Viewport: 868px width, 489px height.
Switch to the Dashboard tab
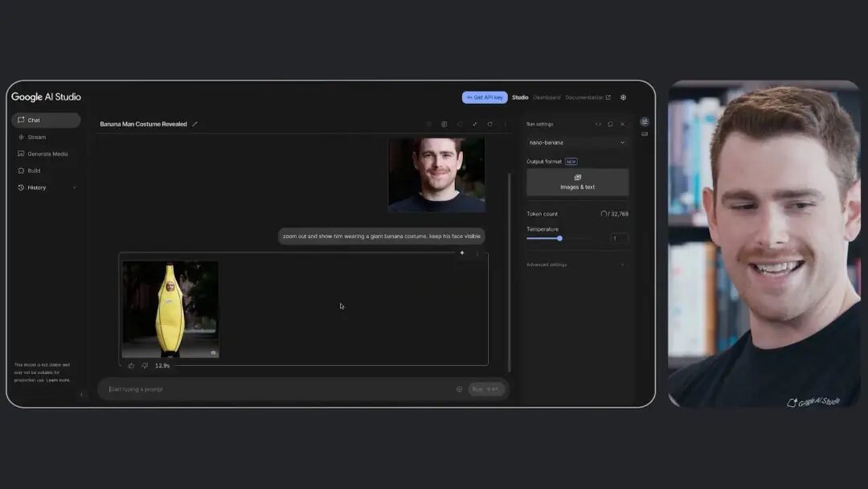[547, 97]
